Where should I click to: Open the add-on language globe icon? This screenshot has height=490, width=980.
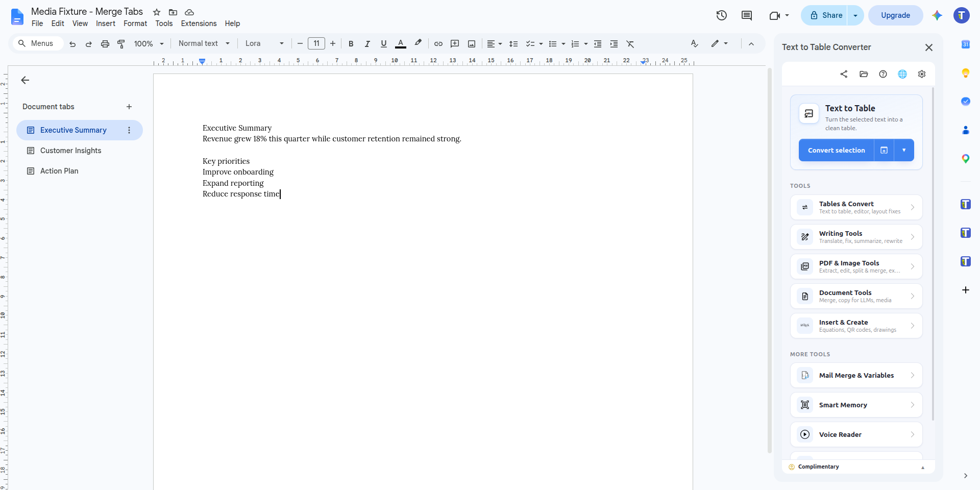(x=902, y=74)
